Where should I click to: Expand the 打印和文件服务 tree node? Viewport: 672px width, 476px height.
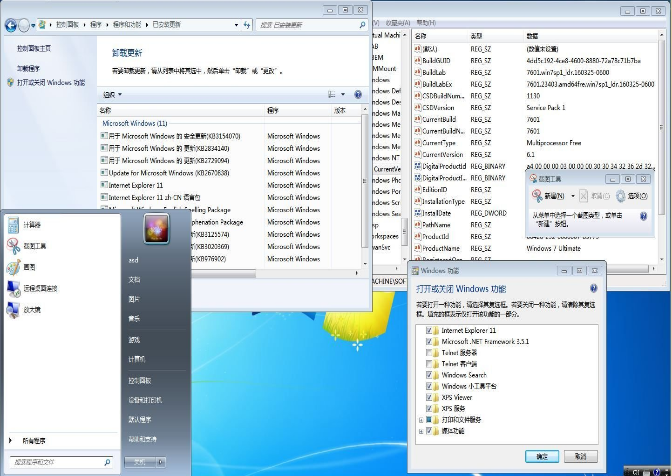pyautogui.click(x=421, y=420)
